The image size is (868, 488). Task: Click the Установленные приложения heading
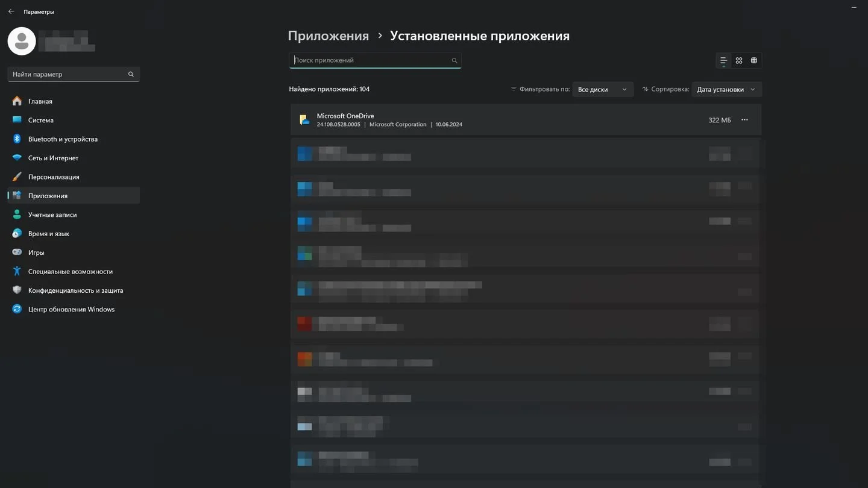coord(480,36)
